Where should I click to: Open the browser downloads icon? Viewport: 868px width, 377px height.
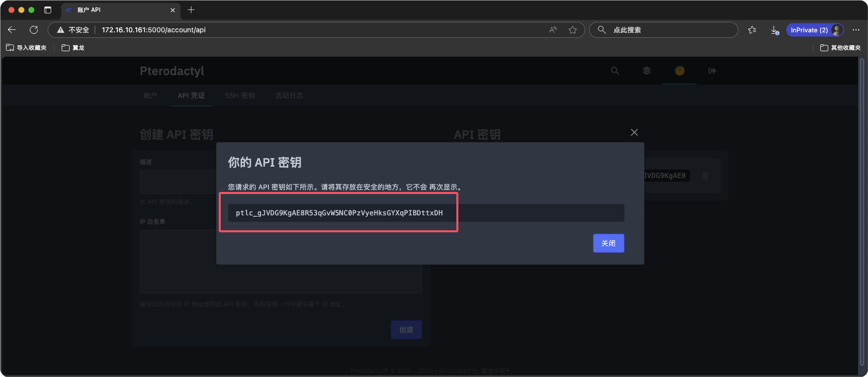tap(775, 30)
